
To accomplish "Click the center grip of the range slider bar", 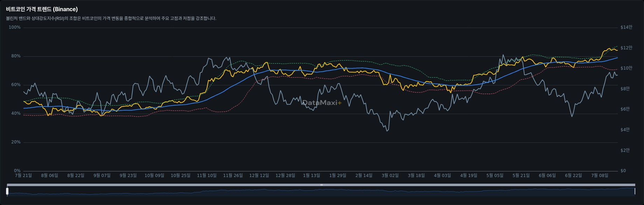I will (321, 185).
